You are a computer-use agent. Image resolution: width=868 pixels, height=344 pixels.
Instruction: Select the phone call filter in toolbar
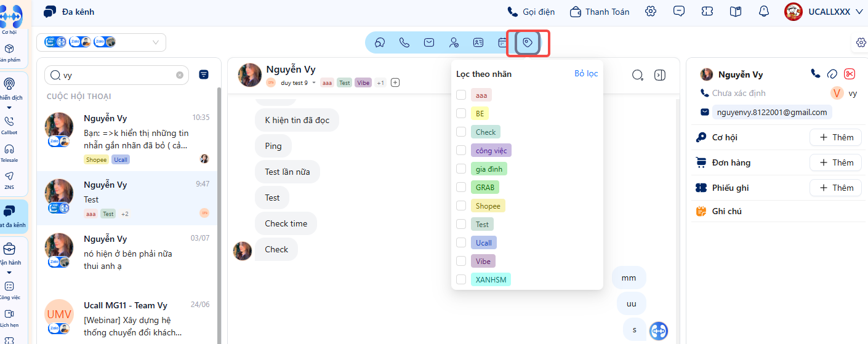(404, 42)
